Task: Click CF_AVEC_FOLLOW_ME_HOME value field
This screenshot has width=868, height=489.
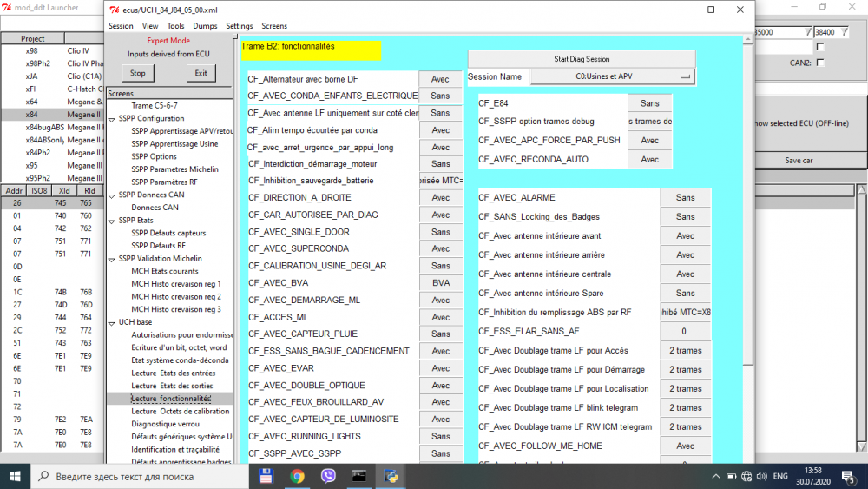Action: point(686,446)
